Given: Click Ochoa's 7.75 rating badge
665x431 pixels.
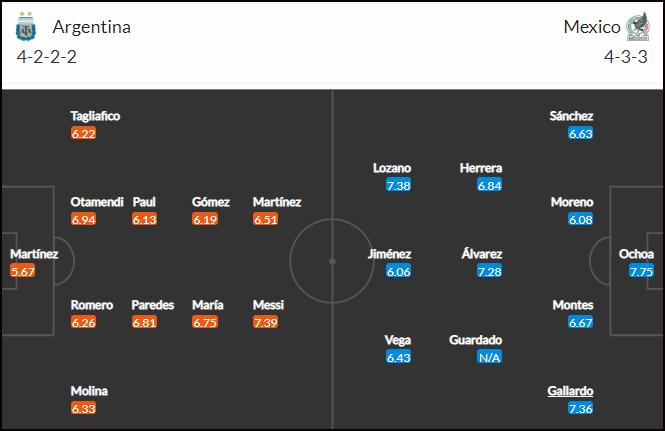Looking at the screenshot, I should click(641, 271).
